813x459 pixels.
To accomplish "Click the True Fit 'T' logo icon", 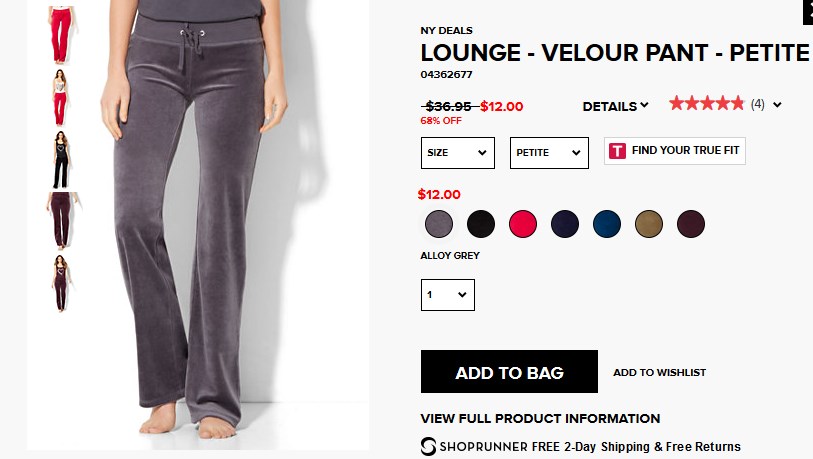I will pos(617,151).
